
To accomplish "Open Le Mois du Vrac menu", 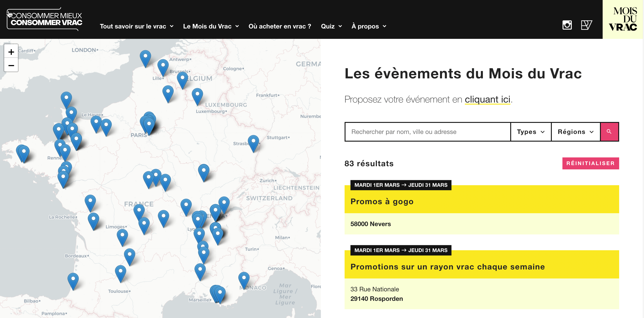I will pyautogui.click(x=211, y=26).
